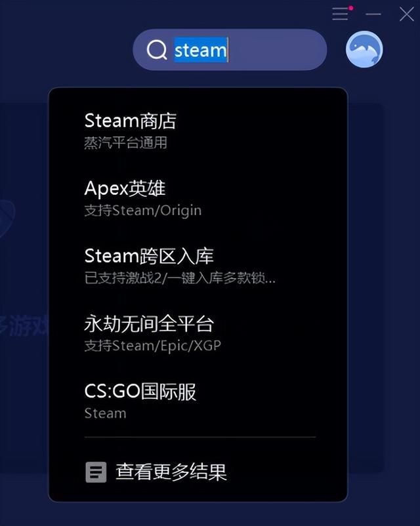420x526 pixels.
Task: Close the window with the X
Action: (x=407, y=14)
